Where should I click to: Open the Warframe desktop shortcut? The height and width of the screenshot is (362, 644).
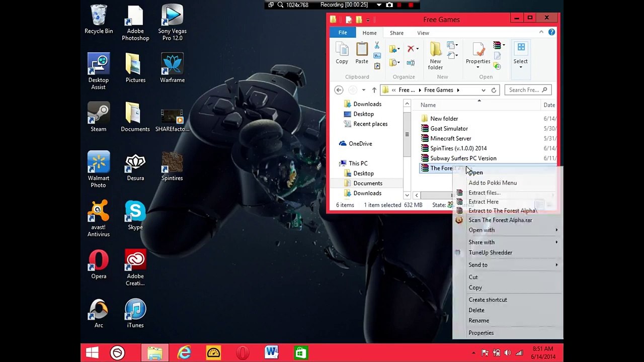[x=172, y=69]
